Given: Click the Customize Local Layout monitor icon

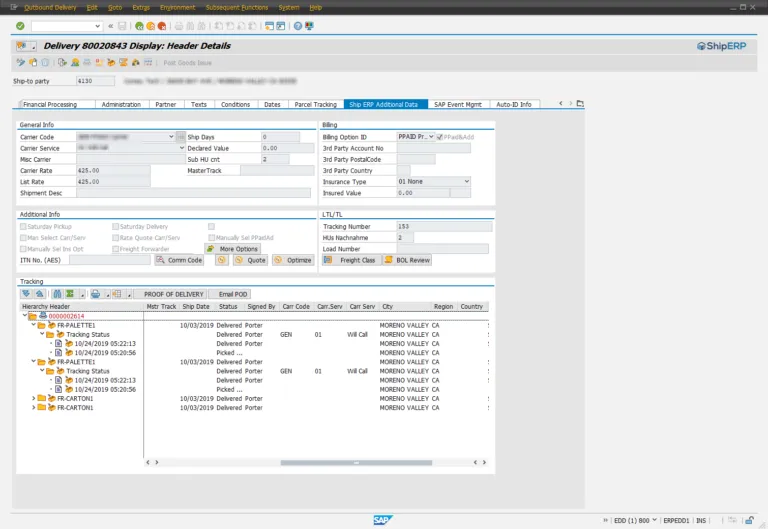Looking at the screenshot, I should pyautogui.click(x=311, y=26).
